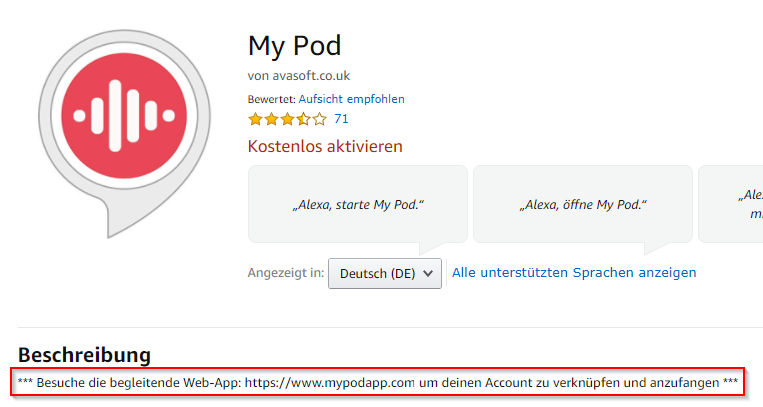763x407 pixels.
Task: Click the 'Beschreibung' heading
Action: pyautogui.click(x=85, y=355)
